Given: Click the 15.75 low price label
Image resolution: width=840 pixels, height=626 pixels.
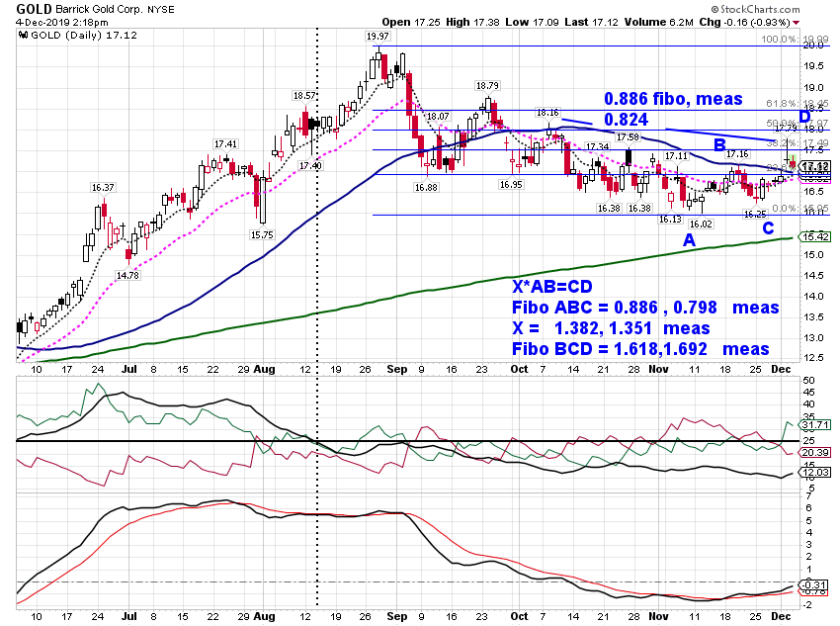Looking at the screenshot, I should point(262,234).
